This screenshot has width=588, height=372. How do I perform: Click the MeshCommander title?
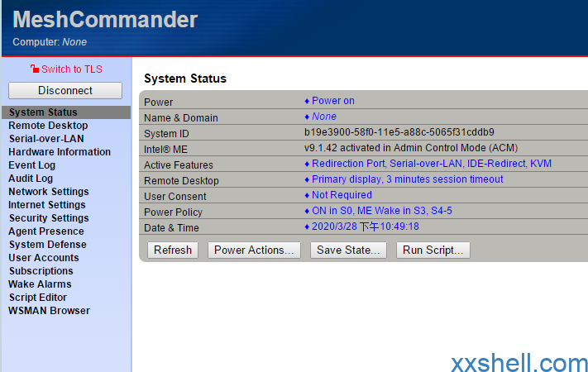coord(105,20)
